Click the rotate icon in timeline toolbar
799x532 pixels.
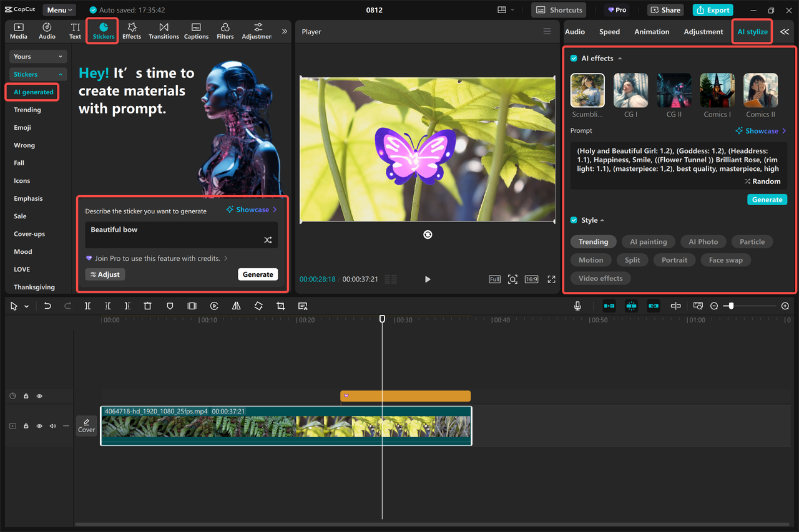click(x=258, y=306)
